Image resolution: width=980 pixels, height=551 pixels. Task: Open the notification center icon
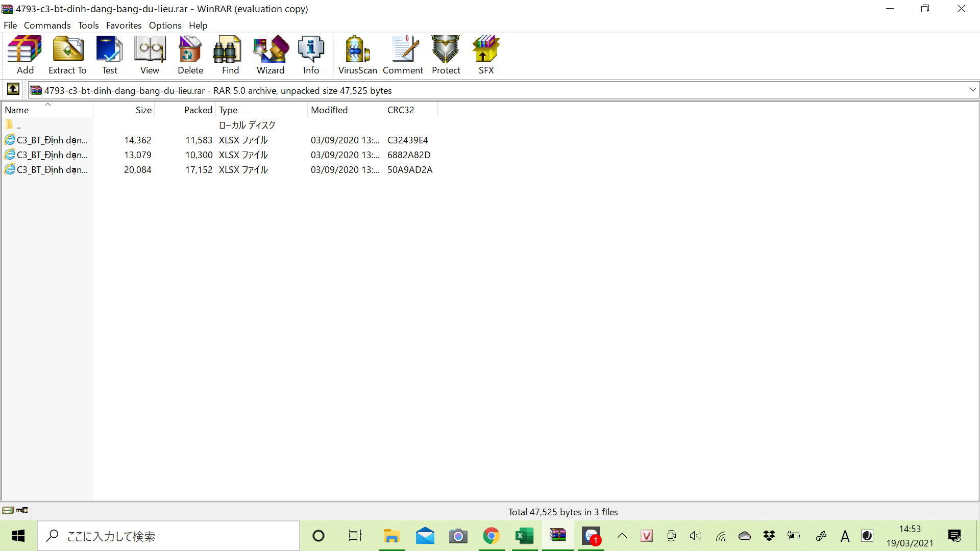pos(954,536)
